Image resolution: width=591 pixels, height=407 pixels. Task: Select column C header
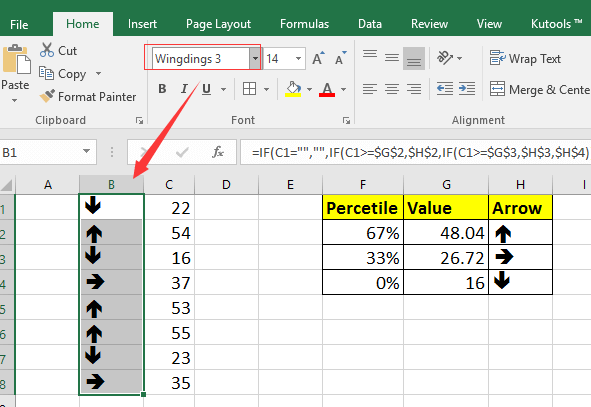(169, 185)
